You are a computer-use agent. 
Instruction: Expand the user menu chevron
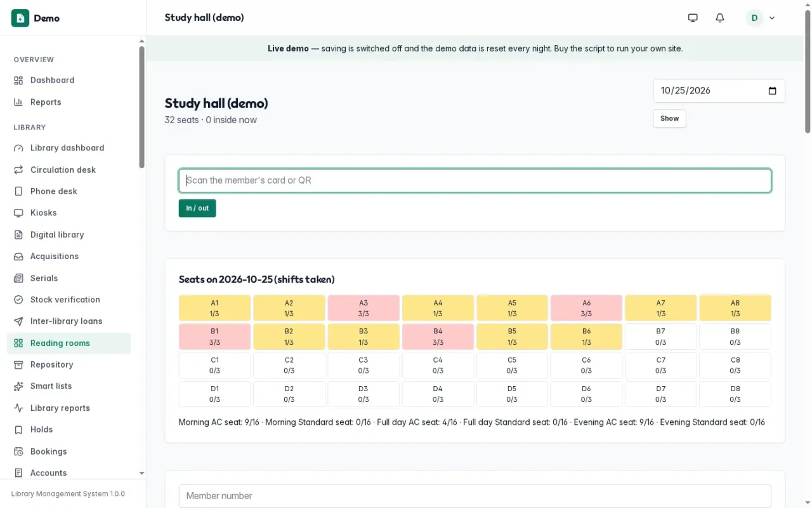tap(772, 18)
